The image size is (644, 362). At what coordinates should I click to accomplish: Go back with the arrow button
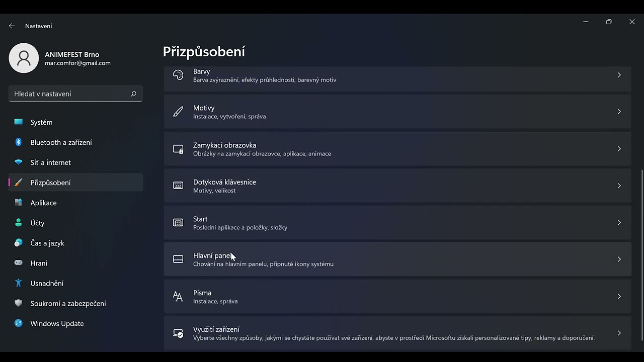coord(12,26)
